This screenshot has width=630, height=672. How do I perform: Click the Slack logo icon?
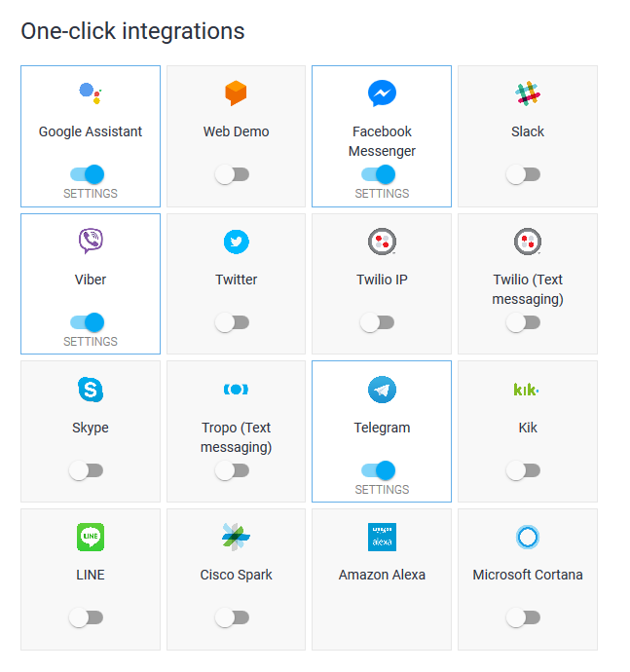pyautogui.click(x=528, y=93)
